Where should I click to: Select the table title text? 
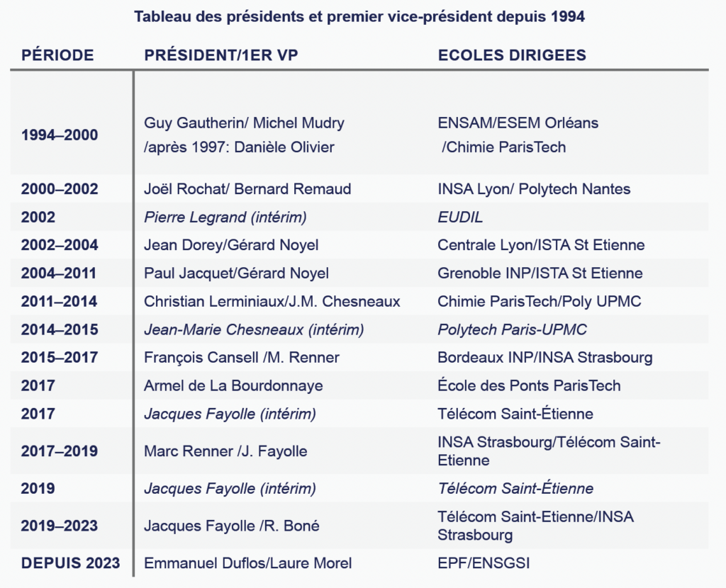(x=359, y=17)
